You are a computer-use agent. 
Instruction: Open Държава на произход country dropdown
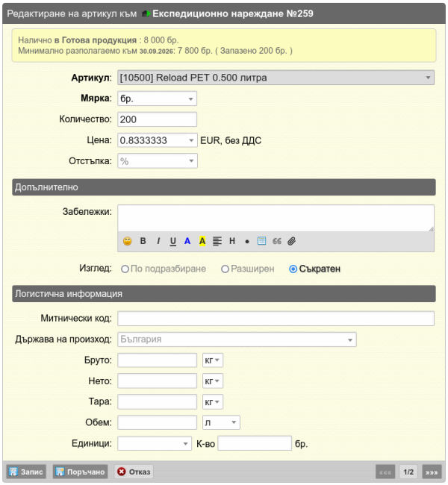pyautogui.click(x=237, y=339)
